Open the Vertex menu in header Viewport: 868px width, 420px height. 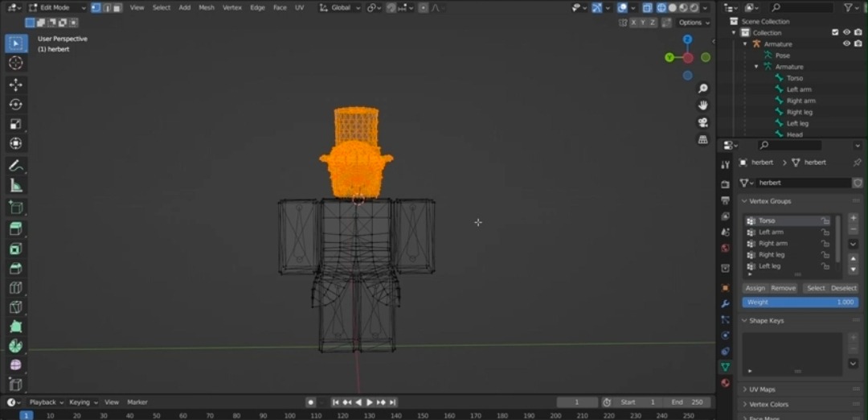[231, 7]
